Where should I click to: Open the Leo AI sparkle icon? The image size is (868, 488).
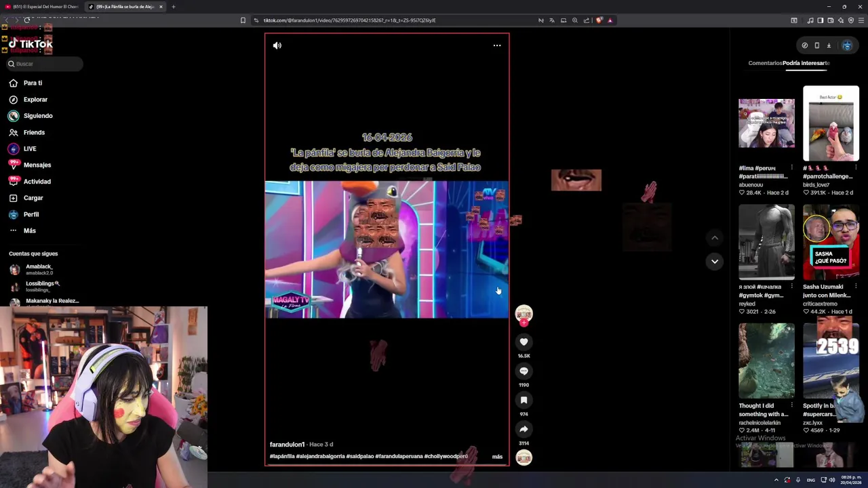[x=840, y=20]
